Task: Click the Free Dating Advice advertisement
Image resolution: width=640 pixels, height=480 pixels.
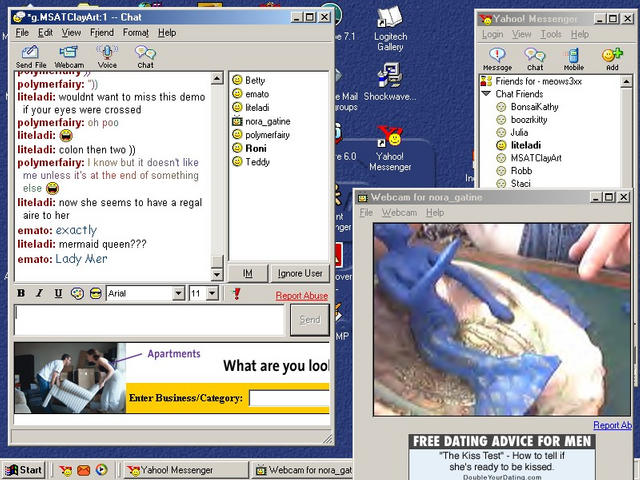Action: 502,457
